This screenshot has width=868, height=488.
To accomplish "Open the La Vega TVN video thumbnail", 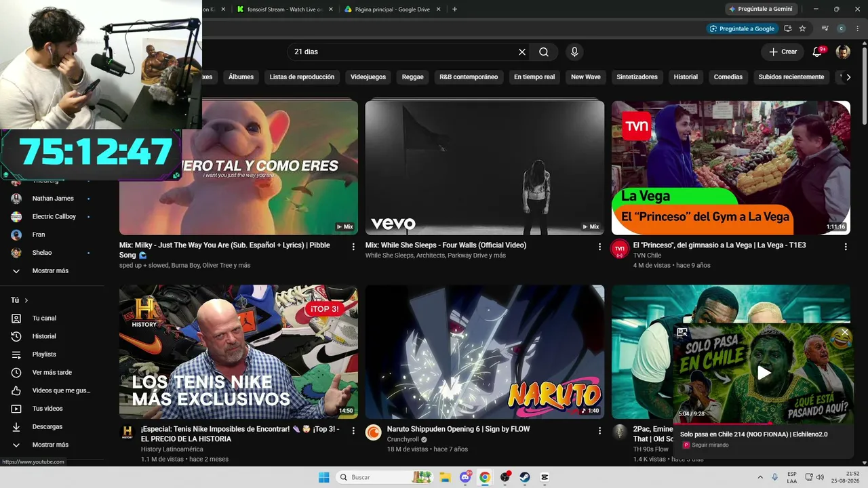I will (731, 168).
